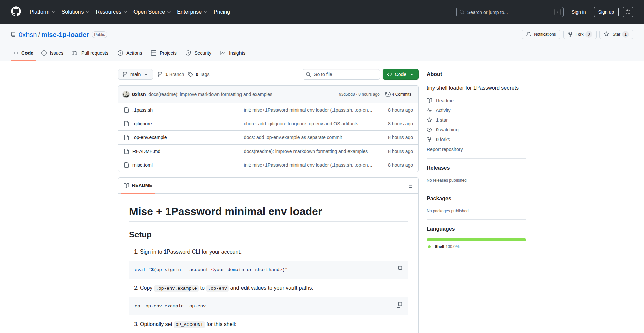Click the bell icon in Notifications button
The height and width of the screenshot is (333, 644).
[529, 34]
